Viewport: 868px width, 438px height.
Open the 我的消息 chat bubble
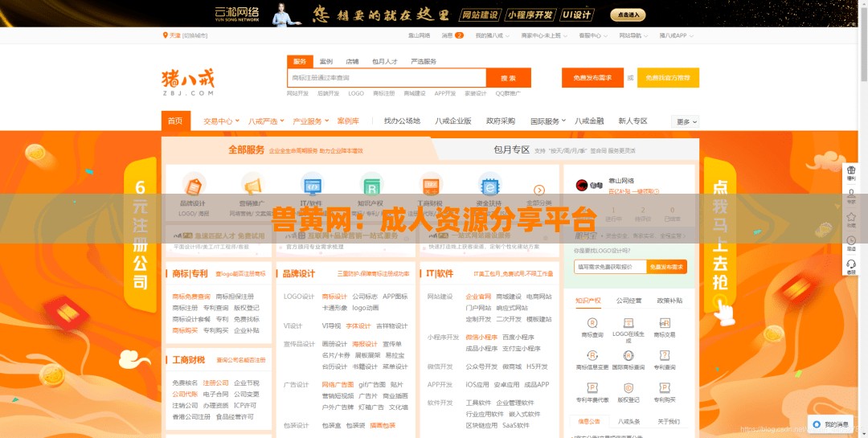point(829,424)
